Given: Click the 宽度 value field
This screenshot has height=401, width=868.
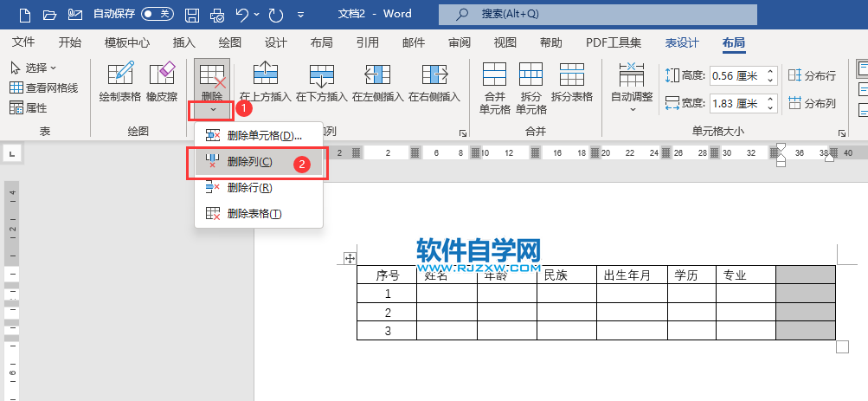Looking at the screenshot, I should (x=735, y=103).
